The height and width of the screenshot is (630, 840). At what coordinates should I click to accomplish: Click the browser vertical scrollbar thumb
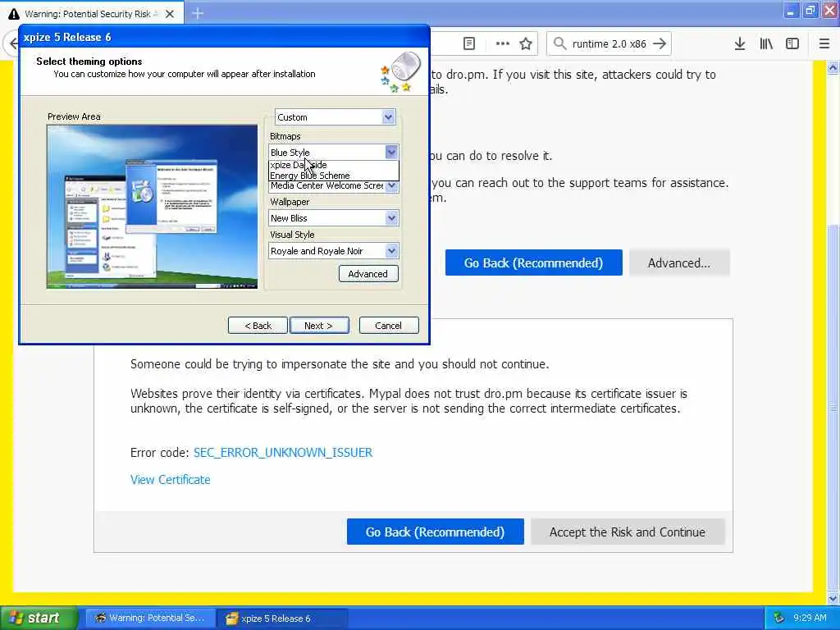coord(833,407)
